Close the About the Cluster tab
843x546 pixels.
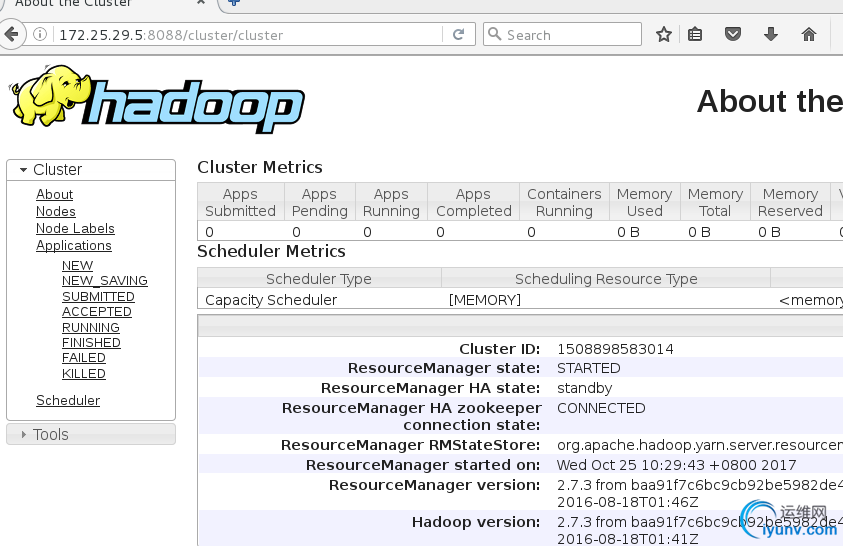[x=201, y=3]
